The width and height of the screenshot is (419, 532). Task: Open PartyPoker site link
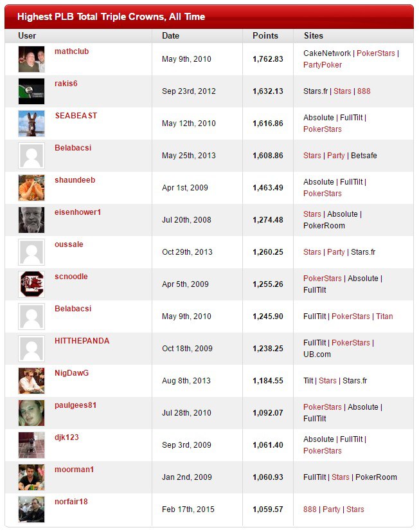[323, 65]
